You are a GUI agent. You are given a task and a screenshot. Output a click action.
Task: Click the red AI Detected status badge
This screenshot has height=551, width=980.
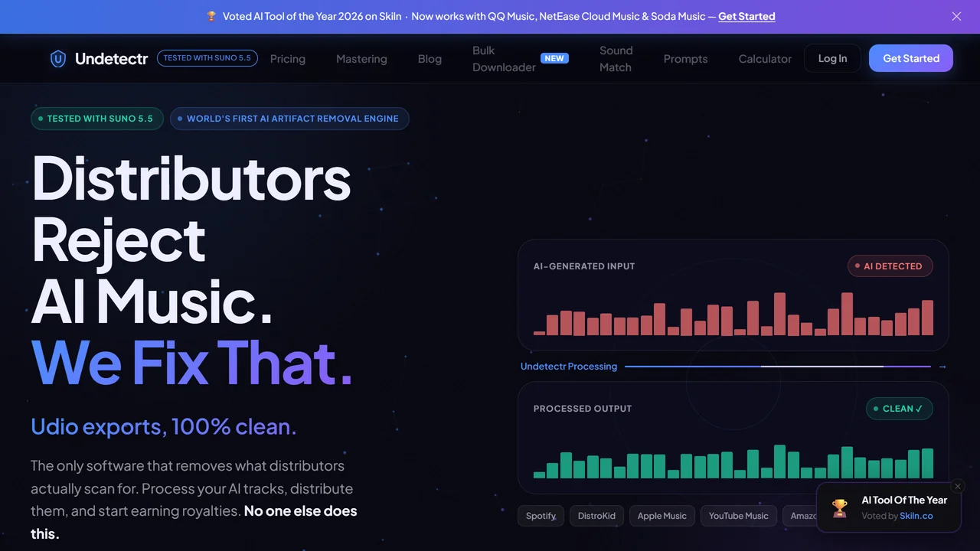coord(890,266)
